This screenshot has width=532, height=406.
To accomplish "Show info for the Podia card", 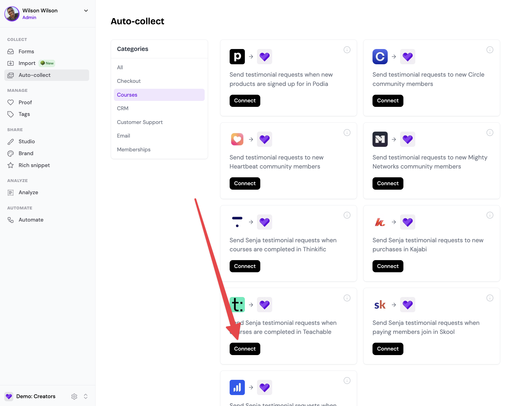I will (x=347, y=50).
